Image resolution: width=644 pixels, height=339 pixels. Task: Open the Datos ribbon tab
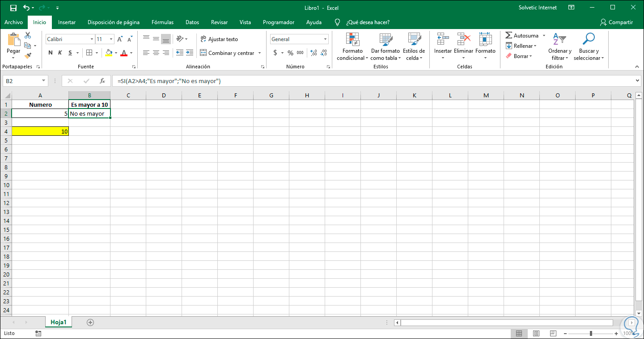(x=192, y=22)
